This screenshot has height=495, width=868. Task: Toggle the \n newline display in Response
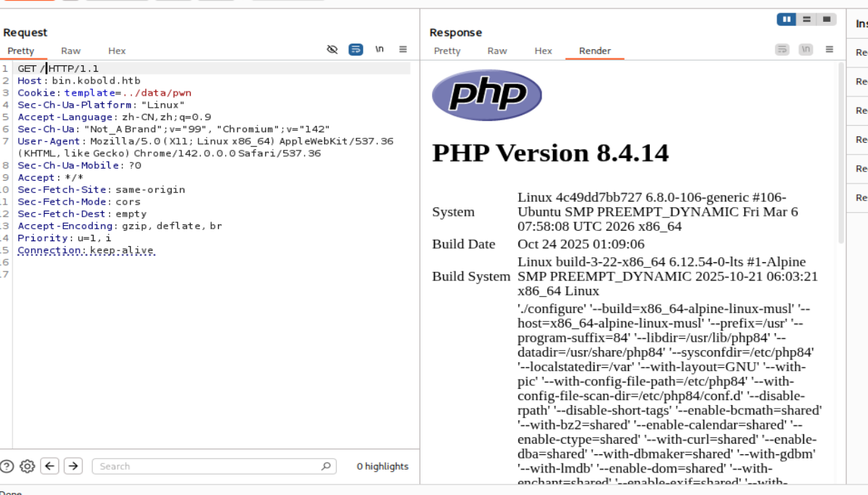[x=806, y=49]
